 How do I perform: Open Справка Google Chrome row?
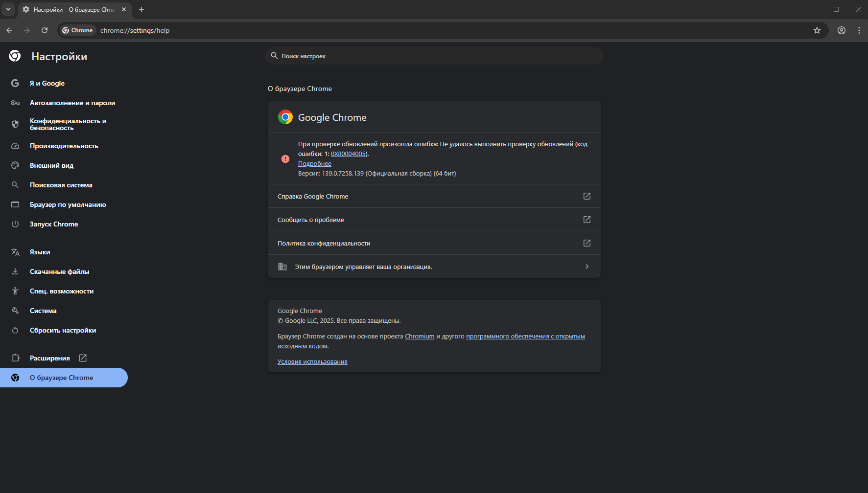[x=434, y=196]
